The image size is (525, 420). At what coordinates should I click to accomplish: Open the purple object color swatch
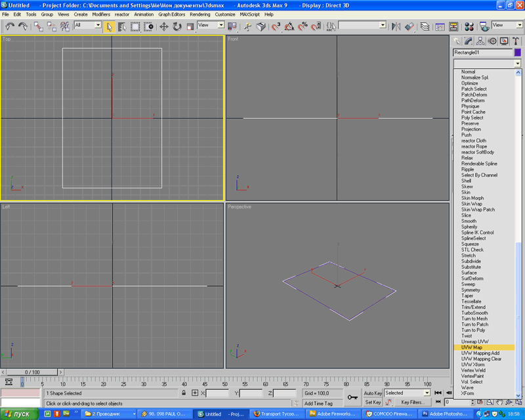pos(518,52)
